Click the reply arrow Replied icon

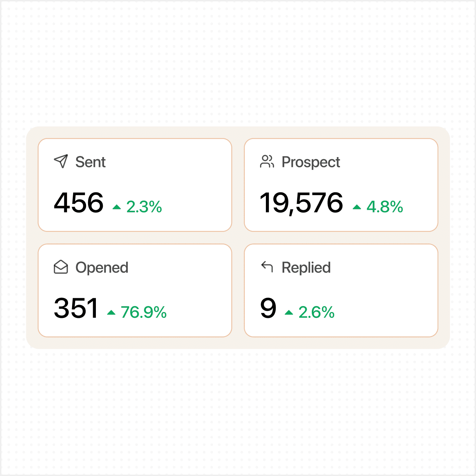[x=267, y=267]
